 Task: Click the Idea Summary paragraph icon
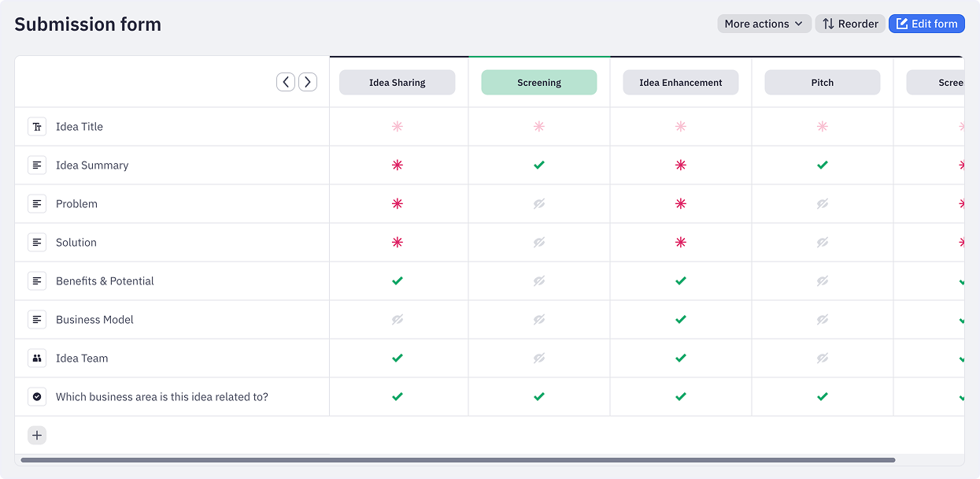[37, 165]
